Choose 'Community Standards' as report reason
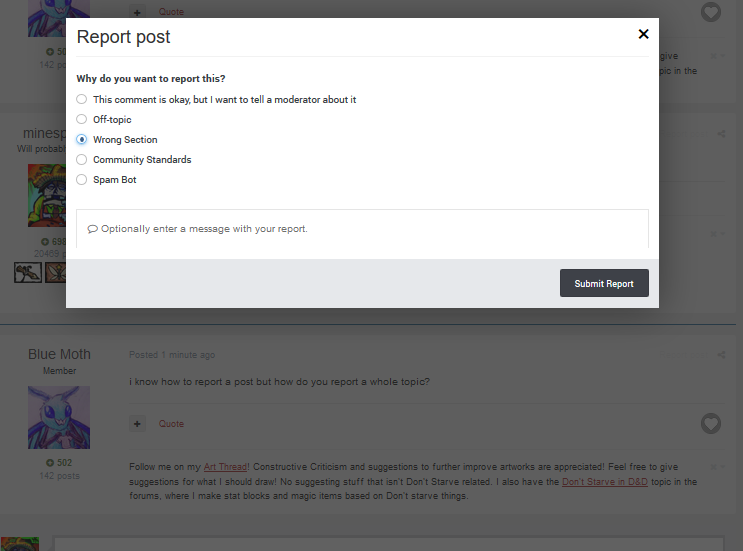The width and height of the screenshot is (743, 551). coord(82,160)
